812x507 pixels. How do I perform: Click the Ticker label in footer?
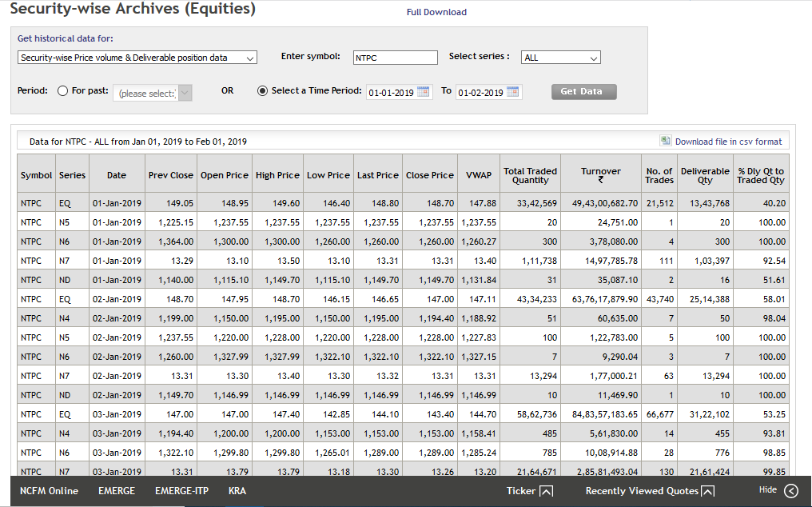pyautogui.click(x=521, y=491)
